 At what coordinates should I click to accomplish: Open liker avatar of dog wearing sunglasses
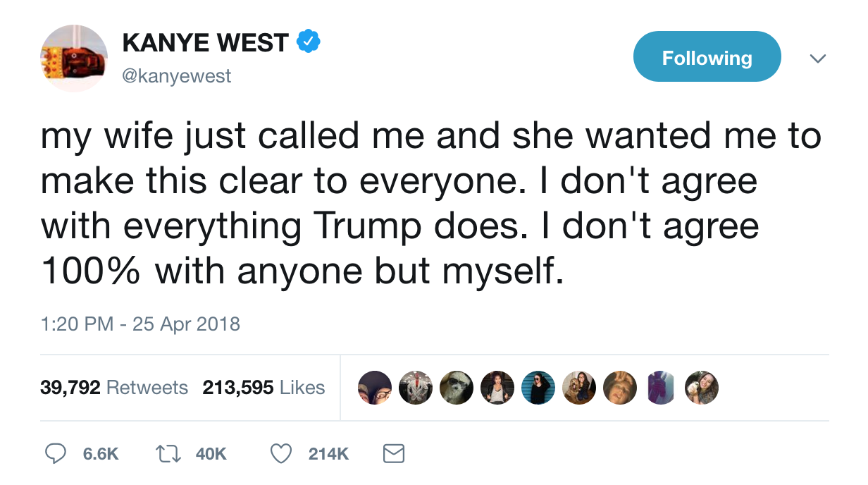pyautogui.click(x=457, y=388)
